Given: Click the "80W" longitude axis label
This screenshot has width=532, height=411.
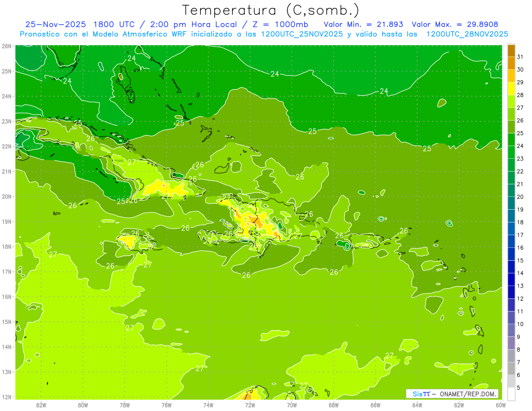Looking at the screenshot, I should 83,404.
